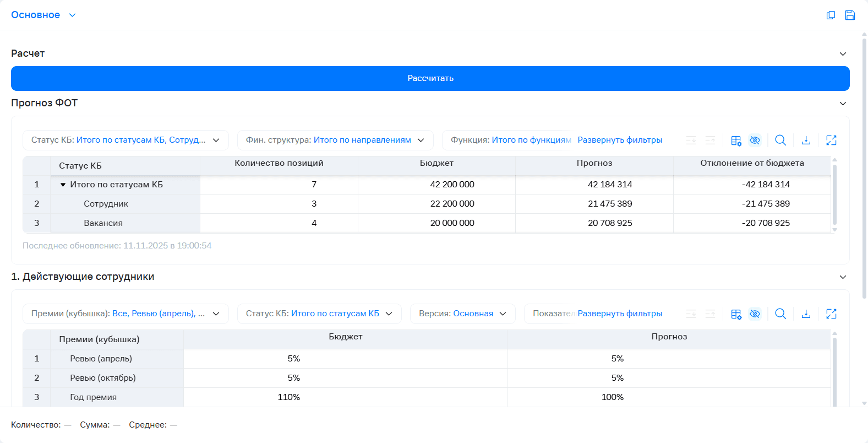Screen dimensions: 868x443
Task: Click the save diskette icon in header
Action: (x=850, y=15)
